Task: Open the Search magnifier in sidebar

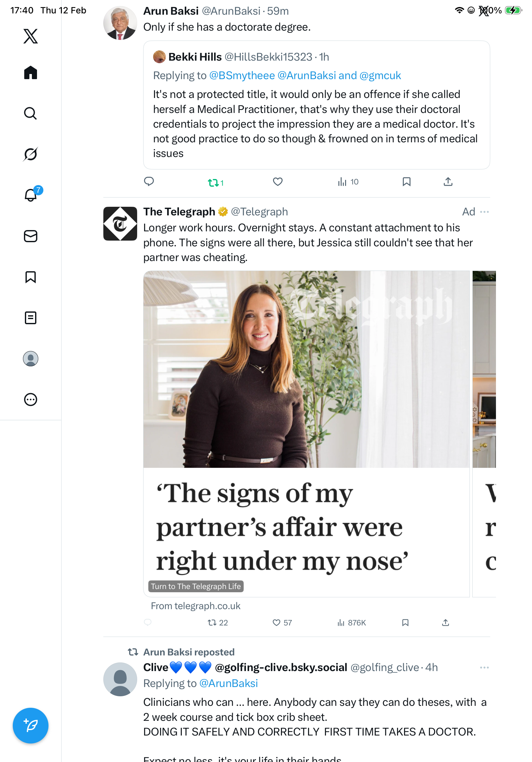Action: pyautogui.click(x=31, y=113)
